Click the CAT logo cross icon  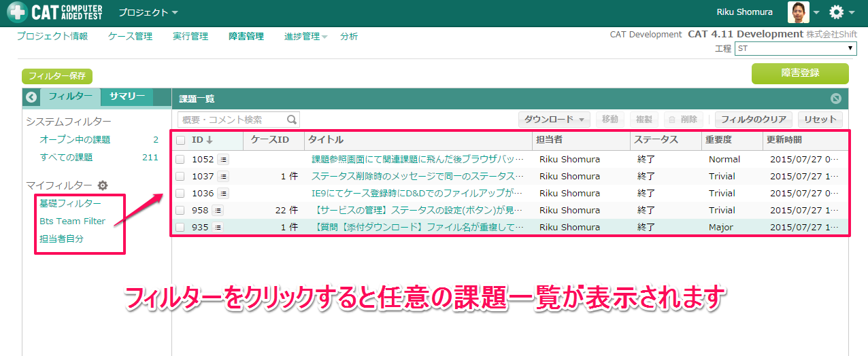pos(18,12)
